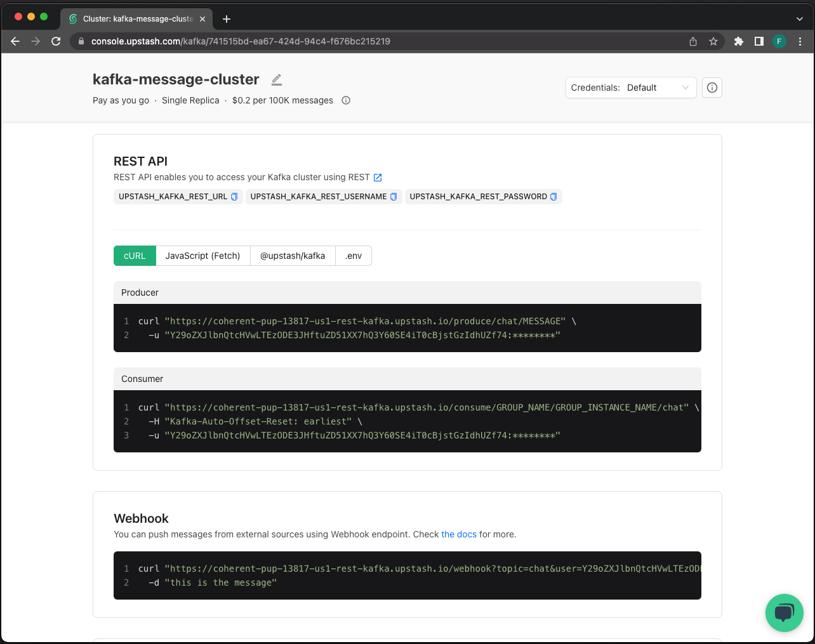This screenshot has height=644, width=815.
Task: Open the chat support bubble
Action: coord(785,613)
